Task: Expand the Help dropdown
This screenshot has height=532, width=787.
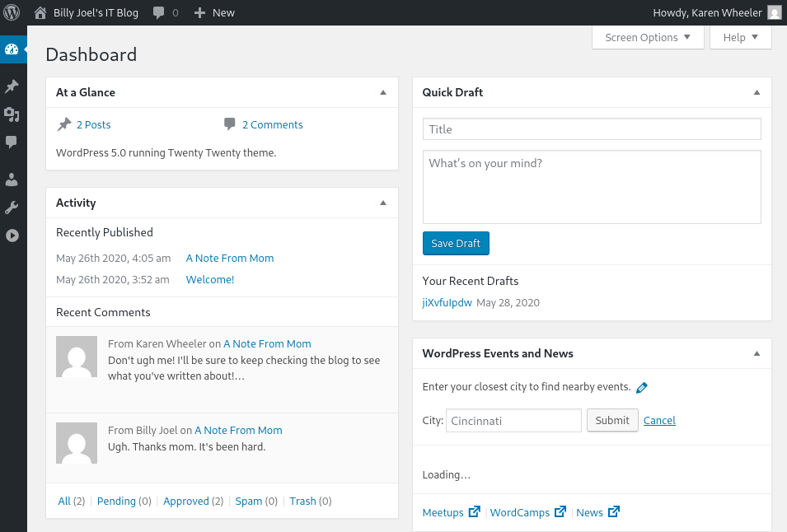Action: (740, 38)
